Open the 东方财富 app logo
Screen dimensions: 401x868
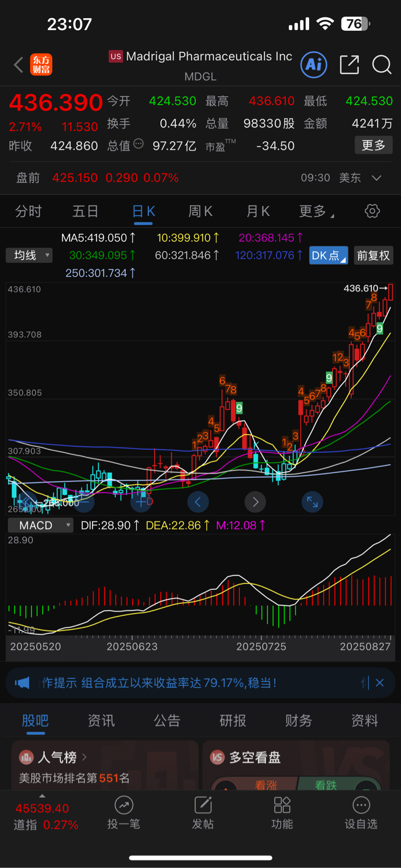coord(41,65)
